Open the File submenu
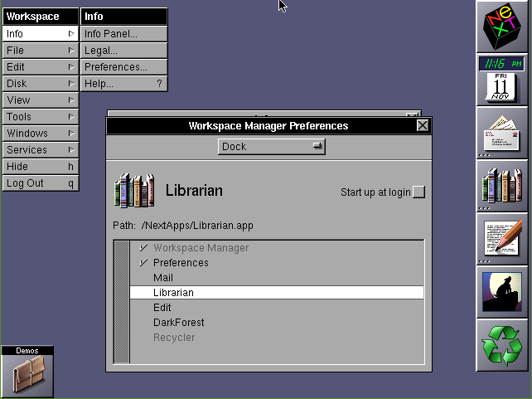Image resolution: width=532 pixels, height=399 pixels. tap(41, 51)
